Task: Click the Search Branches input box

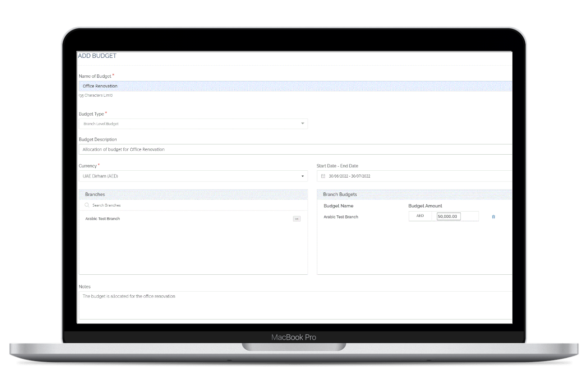Action: coord(194,205)
